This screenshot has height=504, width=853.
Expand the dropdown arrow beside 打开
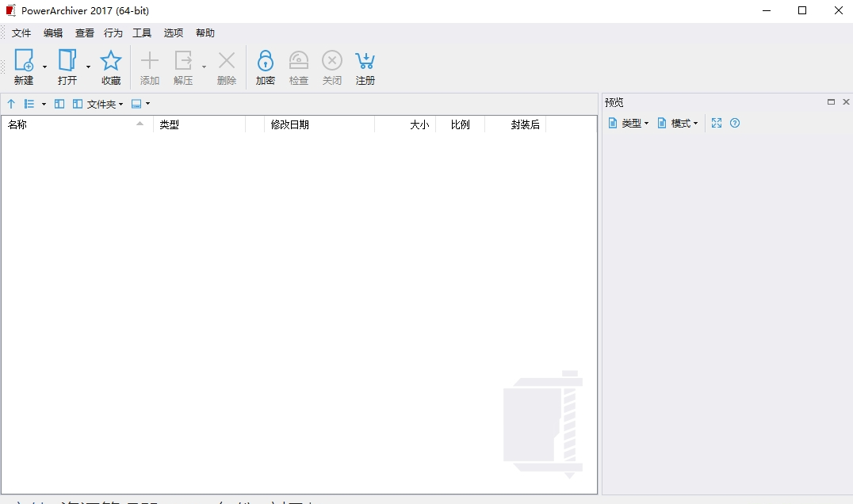[88, 67]
